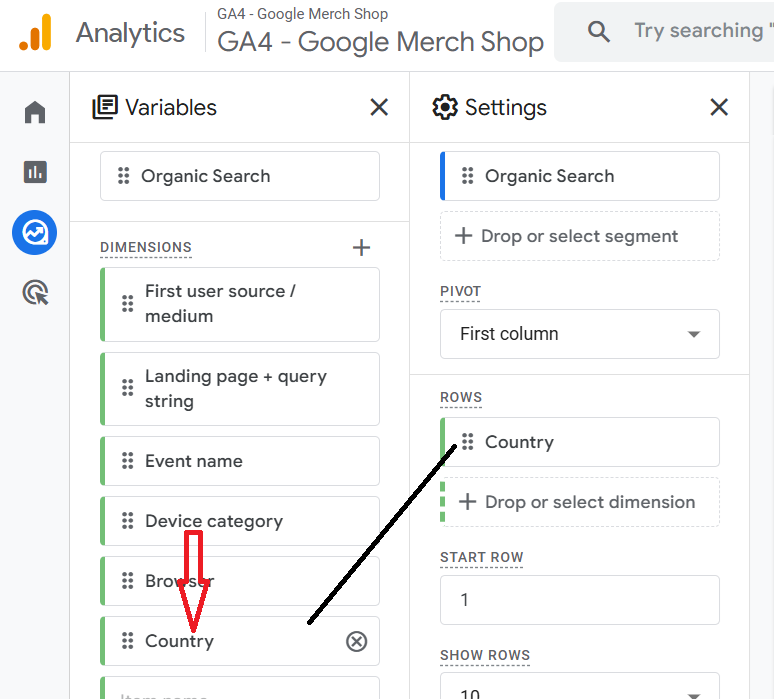Close the Variables panel

(x=379, y=107)
